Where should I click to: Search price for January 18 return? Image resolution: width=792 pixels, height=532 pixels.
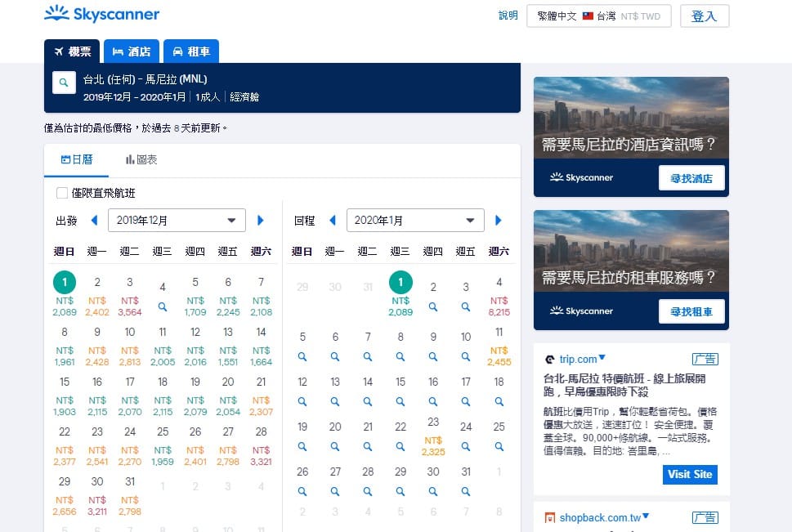(x=499, y=401)
